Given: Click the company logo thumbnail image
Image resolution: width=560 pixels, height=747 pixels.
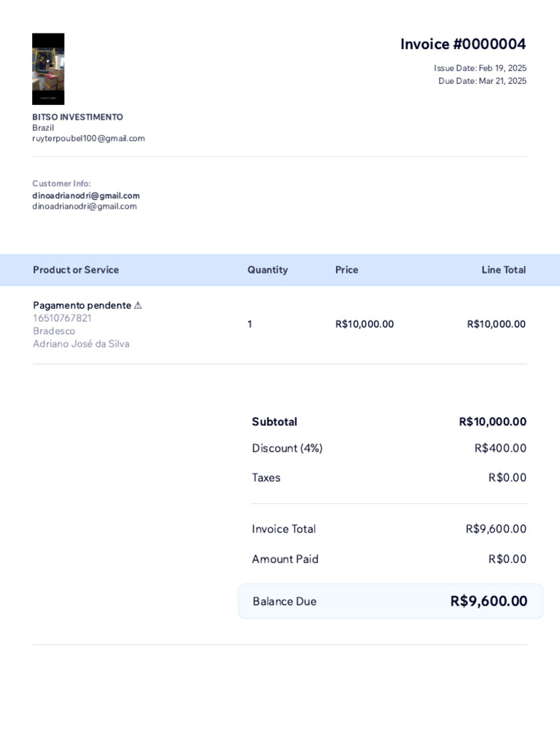Looking at the screenshot, I should coord(48,69).
